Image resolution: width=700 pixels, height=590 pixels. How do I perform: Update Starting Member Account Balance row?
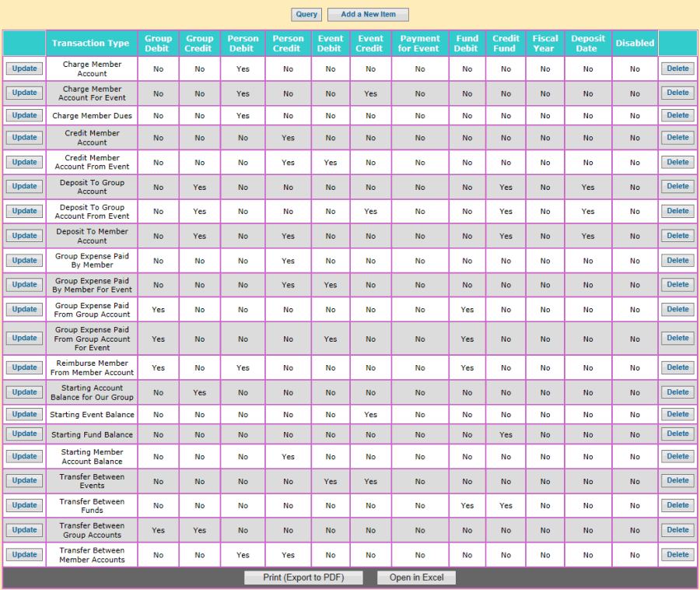[x=25, y=456]
